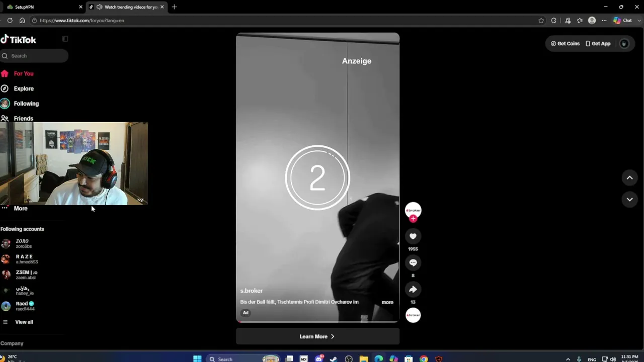This screenshot has width=644, height=362.
Task: Open the s.broker sound disc below share
Action: tap(413, 315)
